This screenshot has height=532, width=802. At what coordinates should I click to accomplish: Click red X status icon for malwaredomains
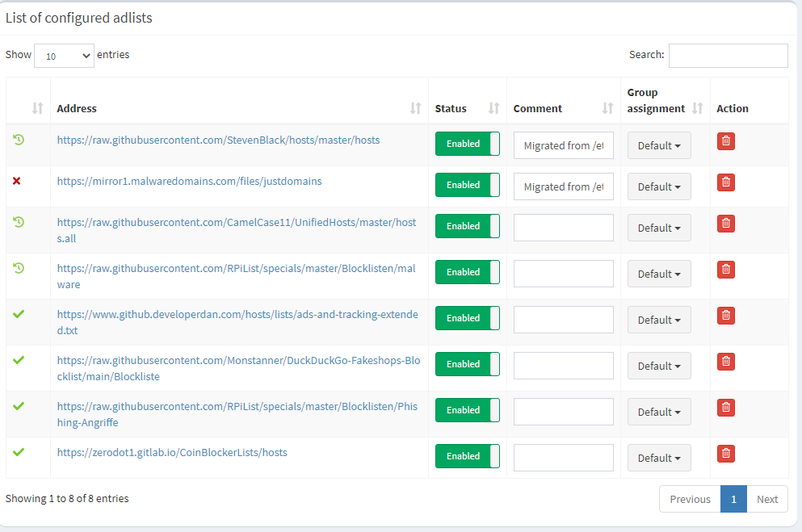17,181
